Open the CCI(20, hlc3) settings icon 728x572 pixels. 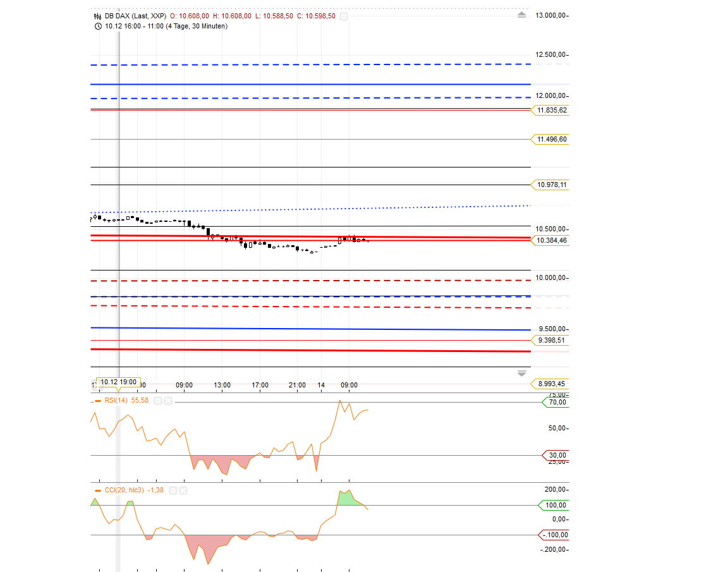(x=173, y=490)
